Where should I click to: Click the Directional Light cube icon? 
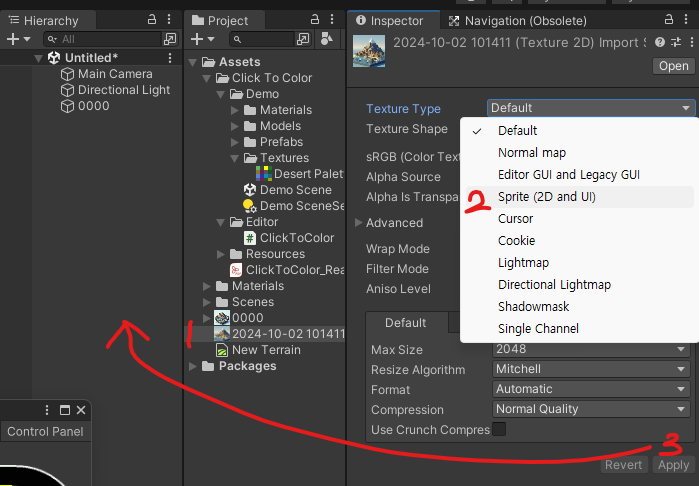[67, 90]
